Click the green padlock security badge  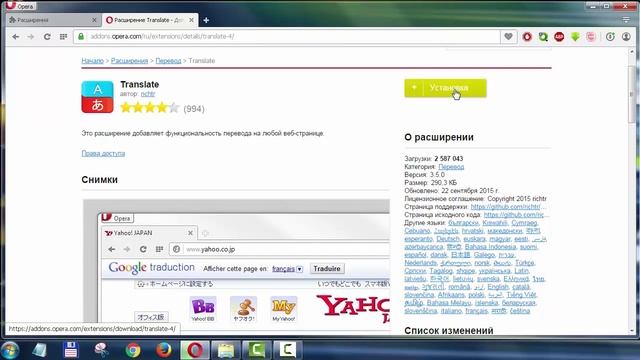coord(81,36)
